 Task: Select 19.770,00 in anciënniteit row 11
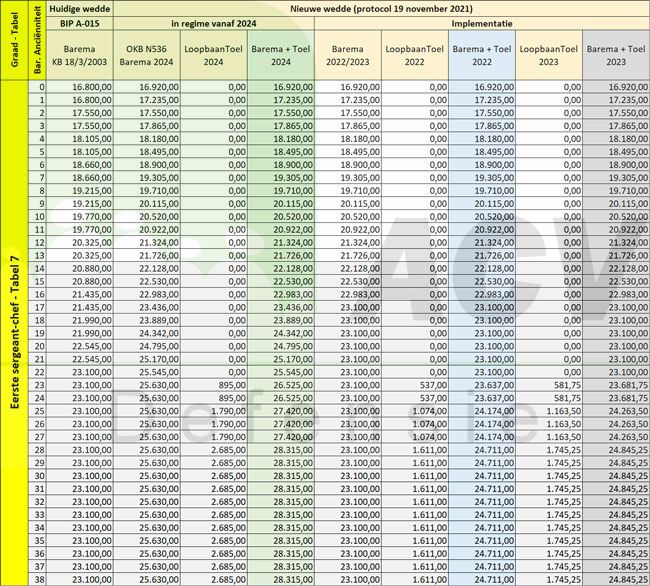pyautogui.click(x=80, y=230)
